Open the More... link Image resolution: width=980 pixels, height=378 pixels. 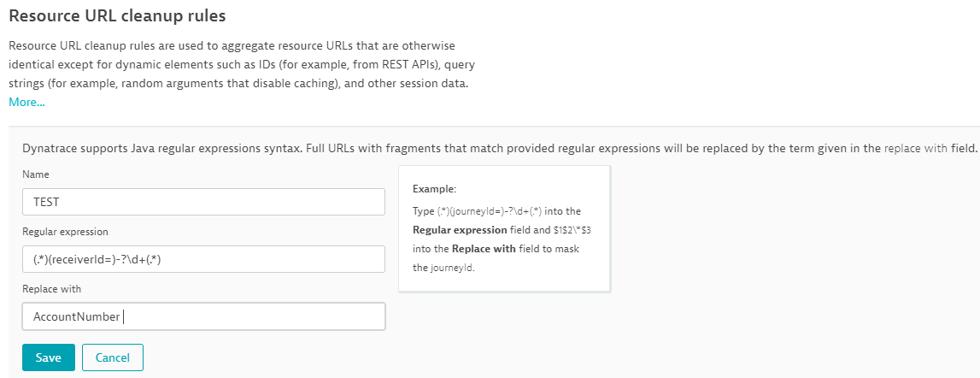point(26,103)
